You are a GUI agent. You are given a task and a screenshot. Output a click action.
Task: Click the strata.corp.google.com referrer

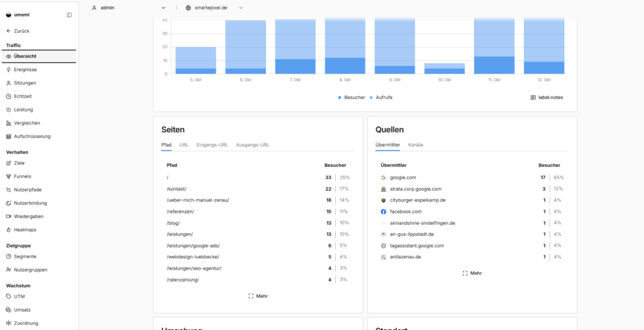[416, 189]
